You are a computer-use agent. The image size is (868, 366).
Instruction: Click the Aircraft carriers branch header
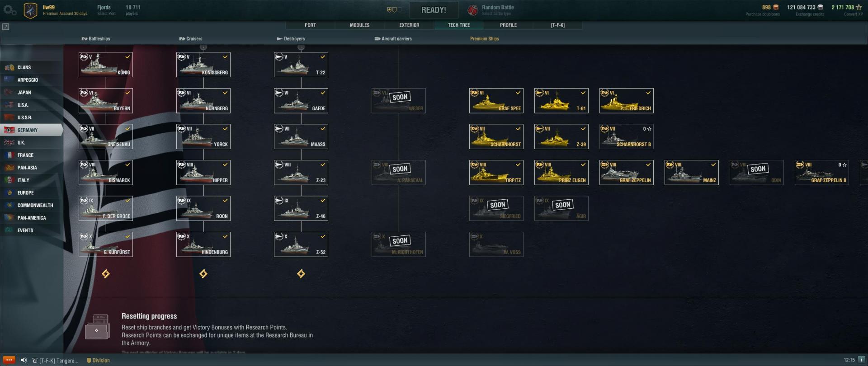pyautogui.click(x=393, y=38)
